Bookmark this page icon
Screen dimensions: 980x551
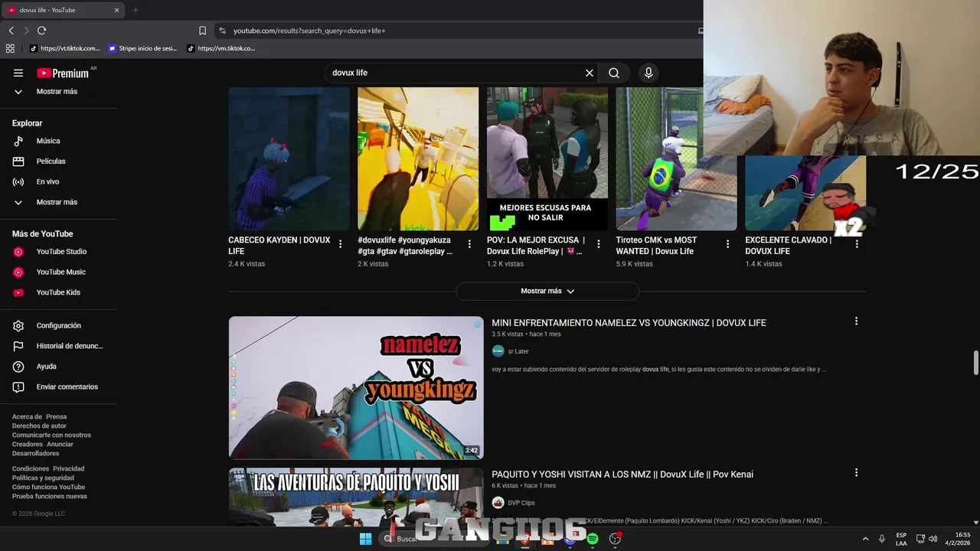point(202,31)
